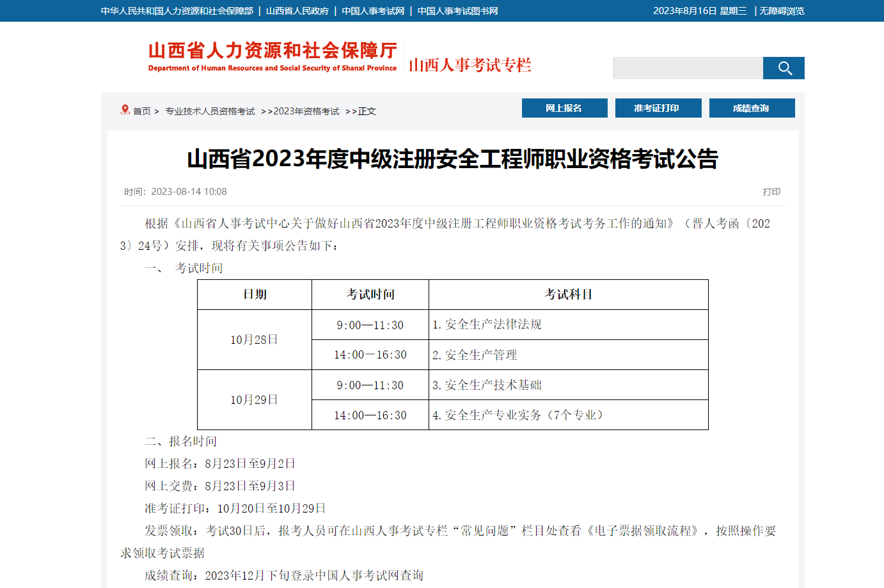The image size is (884, 588).
Task: Click 山西人事考试专栏 header title
Action: pos(470,65)
